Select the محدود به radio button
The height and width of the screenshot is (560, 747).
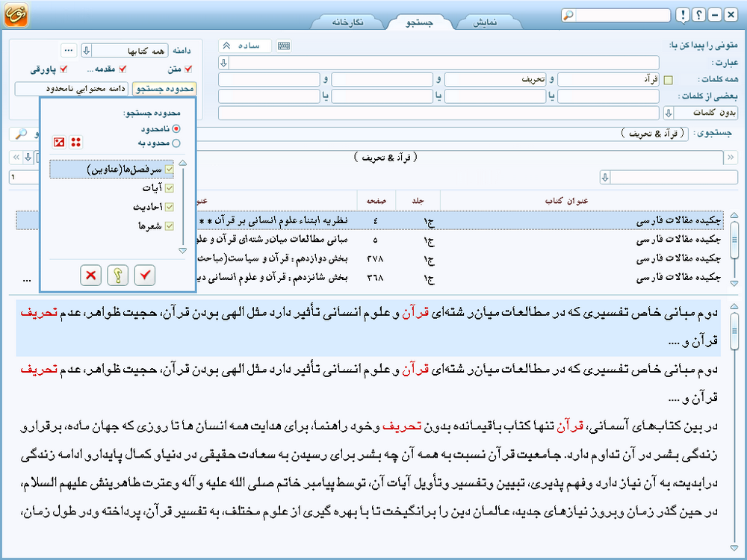coord(176,143)
